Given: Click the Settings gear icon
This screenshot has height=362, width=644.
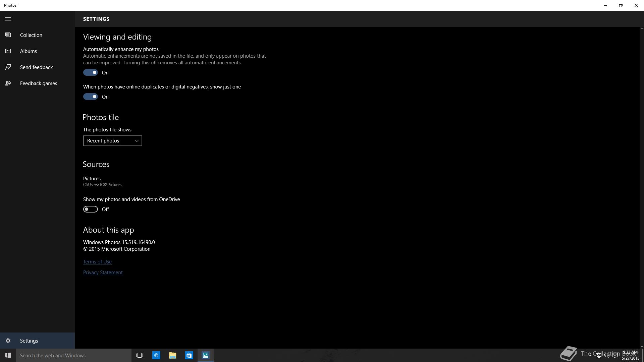Looking at the screenshot, I should coord(8,341).
